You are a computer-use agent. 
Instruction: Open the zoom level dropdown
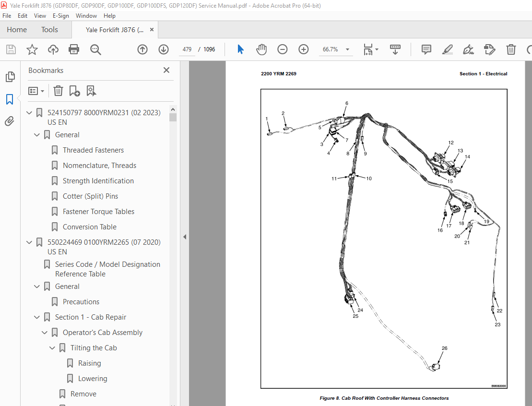pos(347,49)
